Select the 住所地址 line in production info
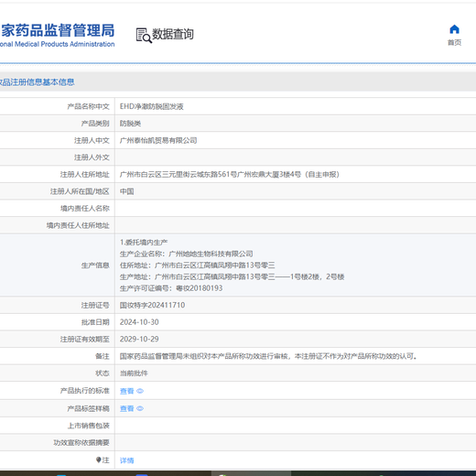The height and width of the screenshot is (476, 476). (x=198, y=265)
